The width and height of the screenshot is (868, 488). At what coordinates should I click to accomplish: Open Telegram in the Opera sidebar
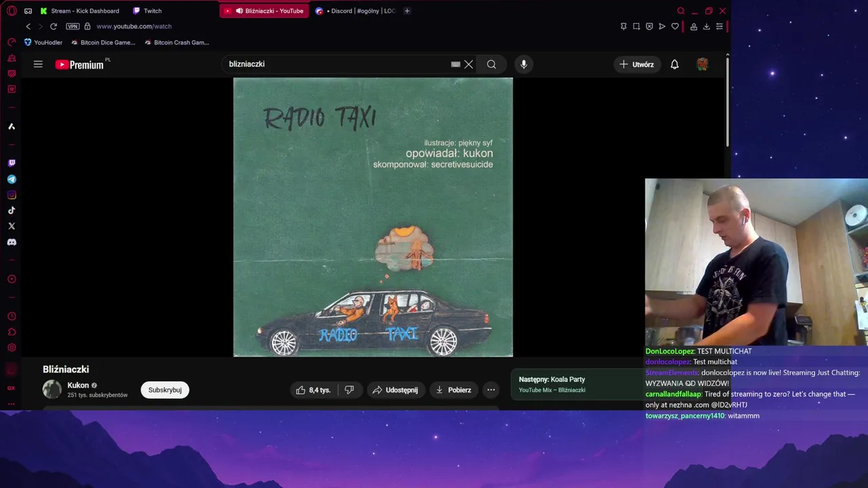pyautogui.click(x=12, y=180)
